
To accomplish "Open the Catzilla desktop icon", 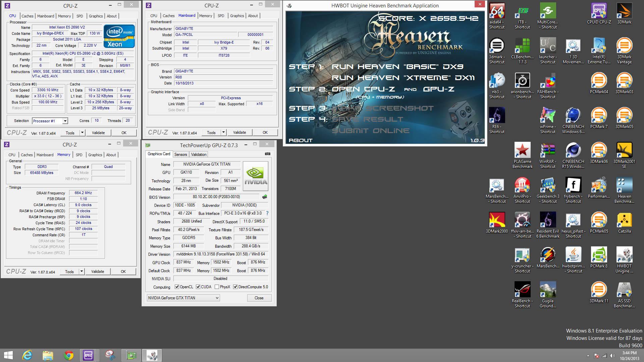I will pos(624,223).
